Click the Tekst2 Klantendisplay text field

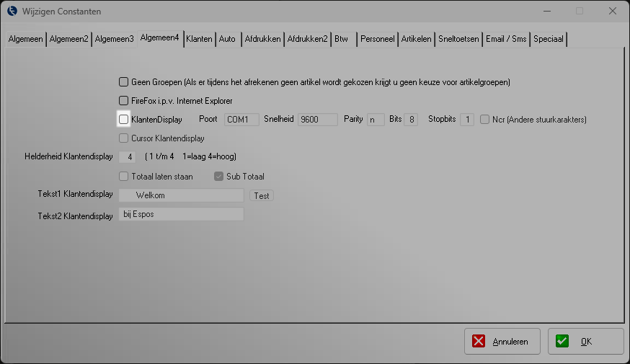pyautogui.click(x=181, y=215)
